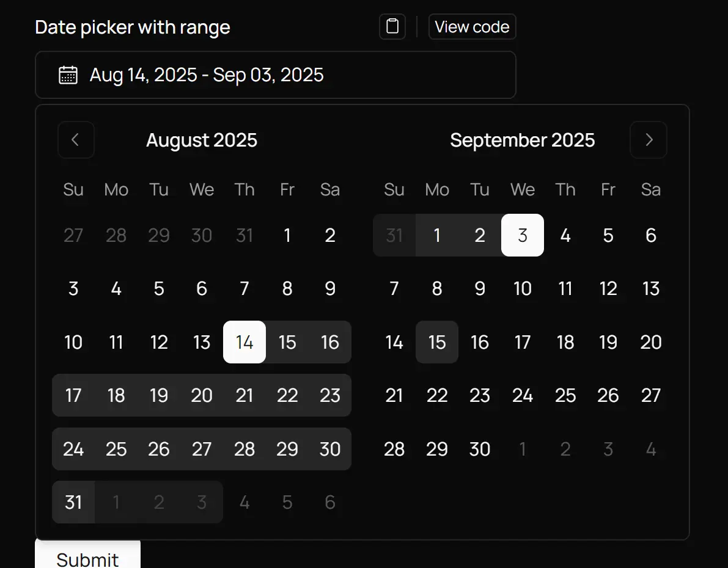Pick August 31 in the August grid

point(73,502)
